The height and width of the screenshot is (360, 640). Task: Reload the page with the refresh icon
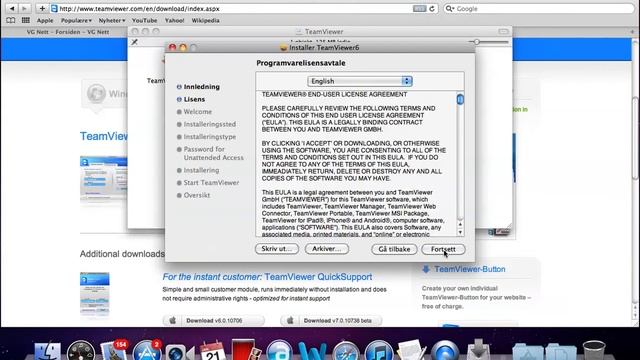click(432, 9)
